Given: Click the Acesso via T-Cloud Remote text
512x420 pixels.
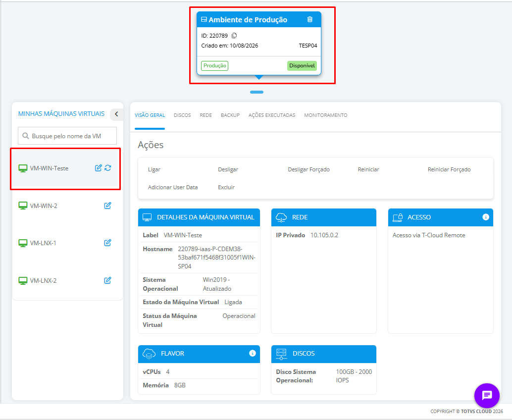Looking at the screenshot, I should point(429,235).
